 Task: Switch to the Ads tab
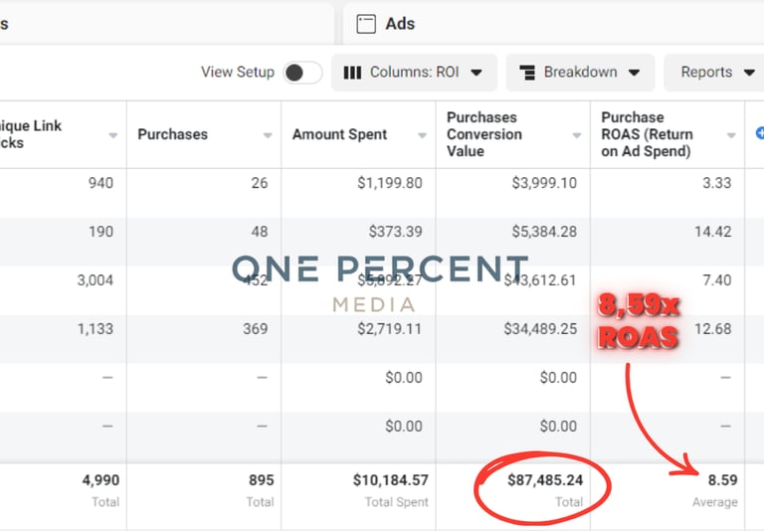click(398, 23)
